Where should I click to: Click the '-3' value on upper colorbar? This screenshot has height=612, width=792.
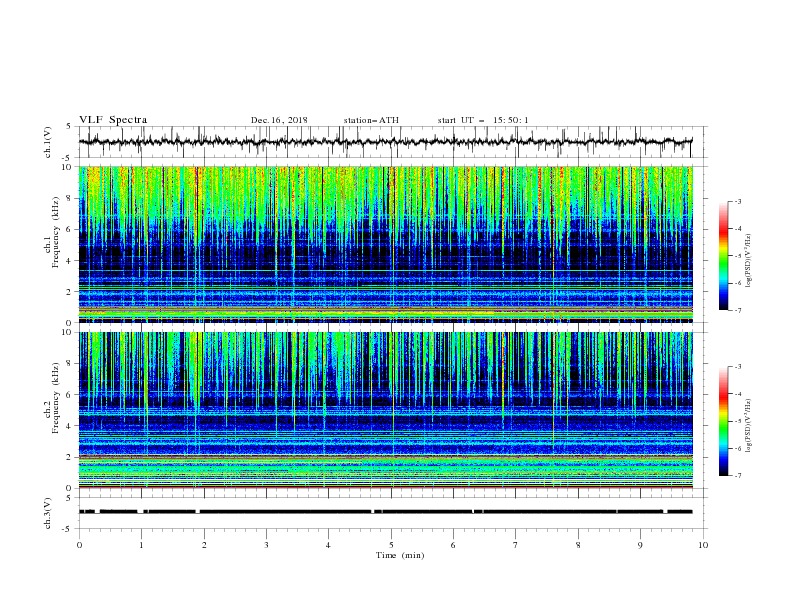coord(737,201)
